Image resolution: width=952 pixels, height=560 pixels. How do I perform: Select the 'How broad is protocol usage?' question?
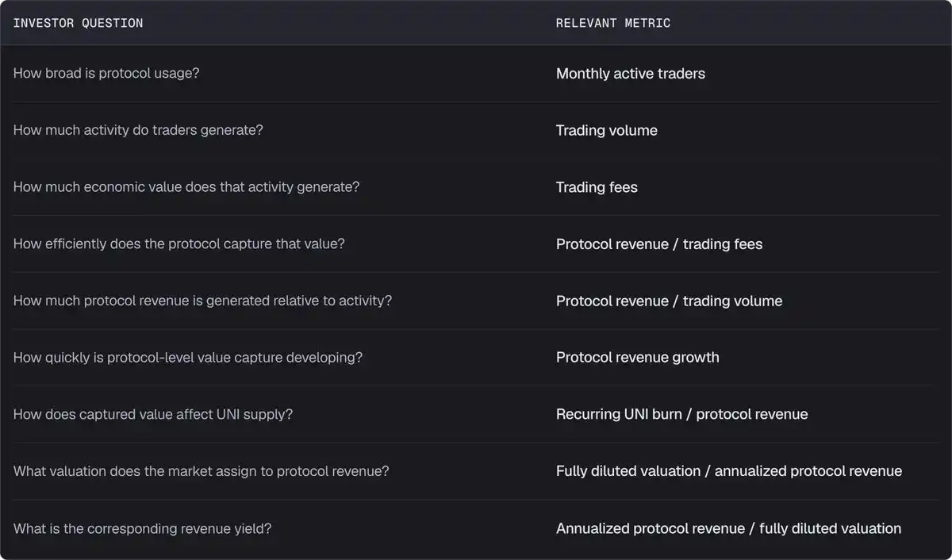106,73
